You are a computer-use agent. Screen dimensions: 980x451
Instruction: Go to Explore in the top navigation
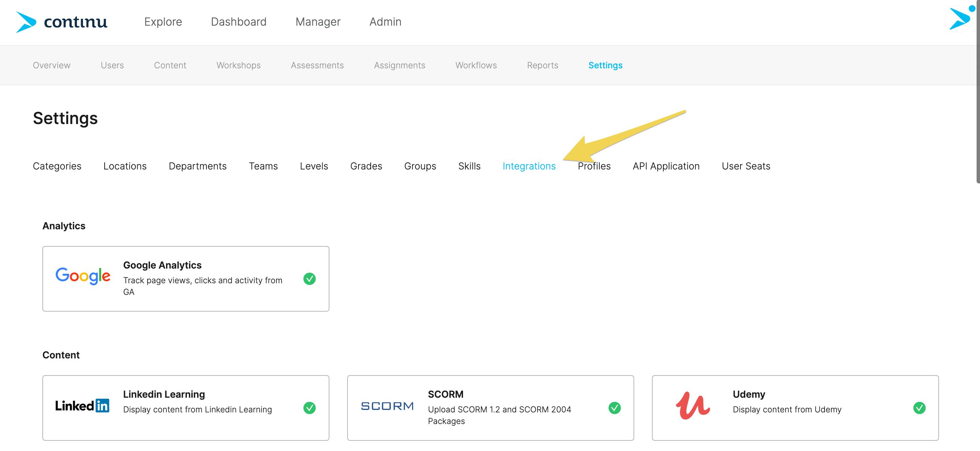(163, 22)
